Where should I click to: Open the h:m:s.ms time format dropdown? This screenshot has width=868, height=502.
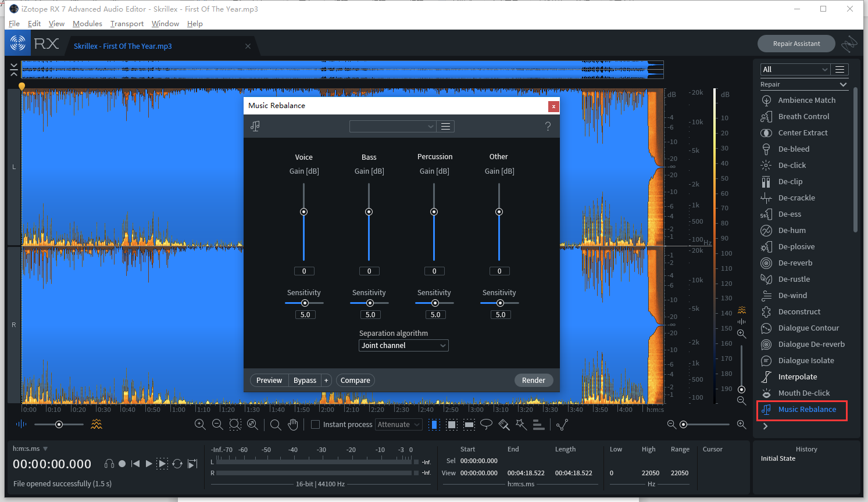point(30,449)
